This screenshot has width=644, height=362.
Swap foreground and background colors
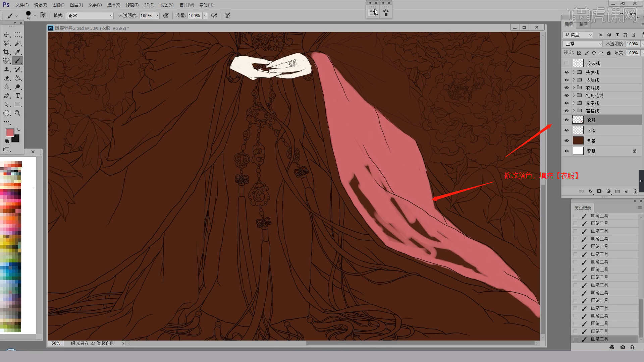[x=18, y=130]
